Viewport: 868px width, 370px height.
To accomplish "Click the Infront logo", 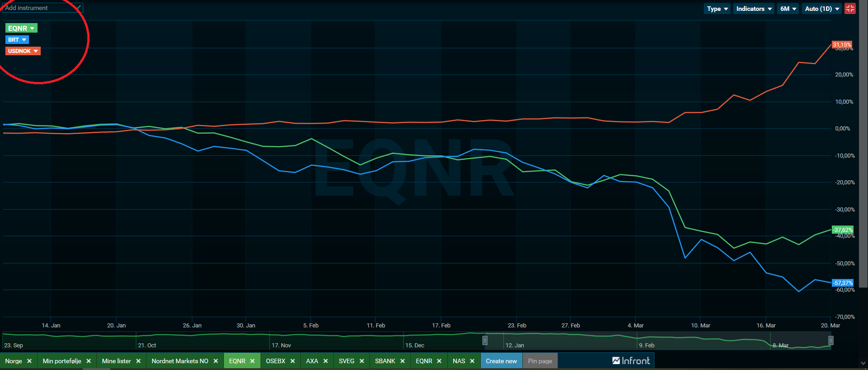I will 631,360.
